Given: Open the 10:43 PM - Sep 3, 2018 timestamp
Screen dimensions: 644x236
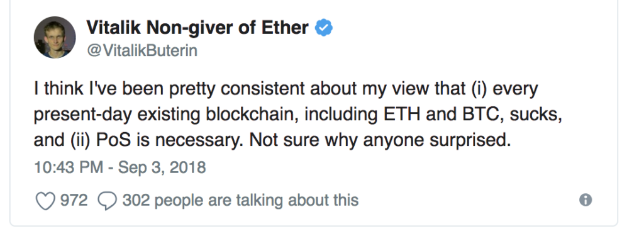Looking at the screenshot, I should 119,167.
